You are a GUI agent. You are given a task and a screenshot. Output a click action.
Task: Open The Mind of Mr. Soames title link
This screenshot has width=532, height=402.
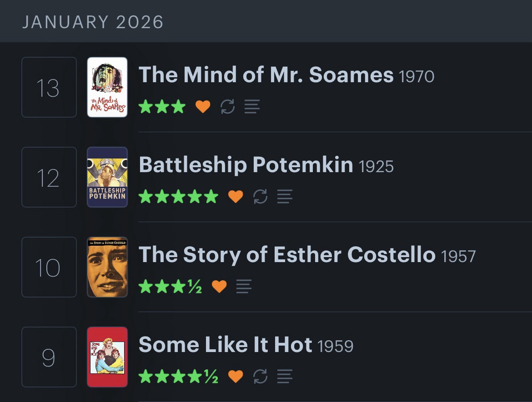(266, 75)
